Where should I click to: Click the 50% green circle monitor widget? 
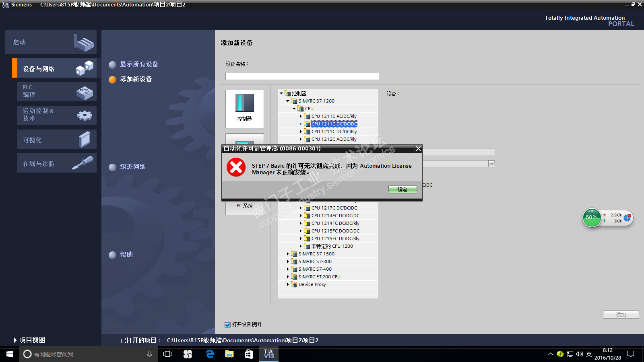tap(592, 218)
